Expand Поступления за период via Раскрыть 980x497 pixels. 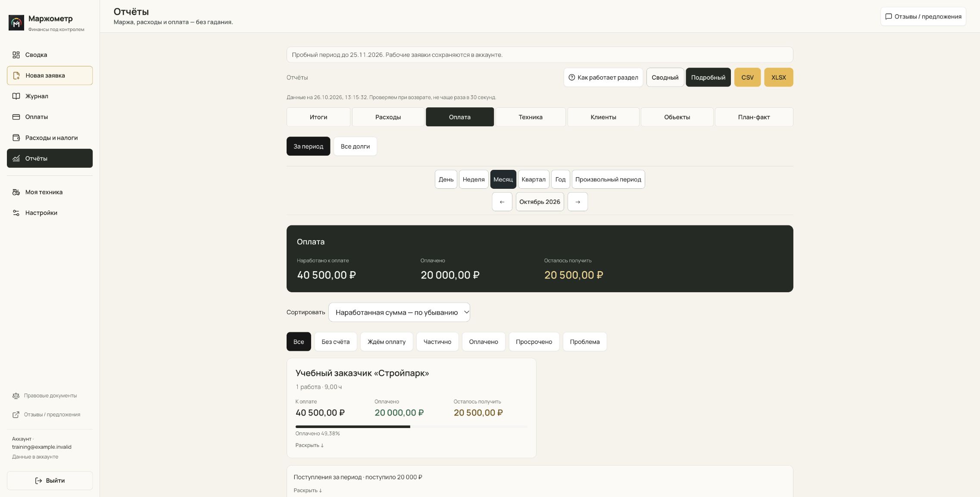(308, 491)
